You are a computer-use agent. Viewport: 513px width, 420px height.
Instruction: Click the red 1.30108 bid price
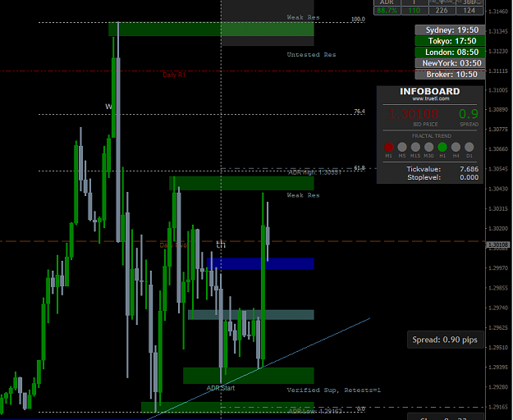coord(413,114)
